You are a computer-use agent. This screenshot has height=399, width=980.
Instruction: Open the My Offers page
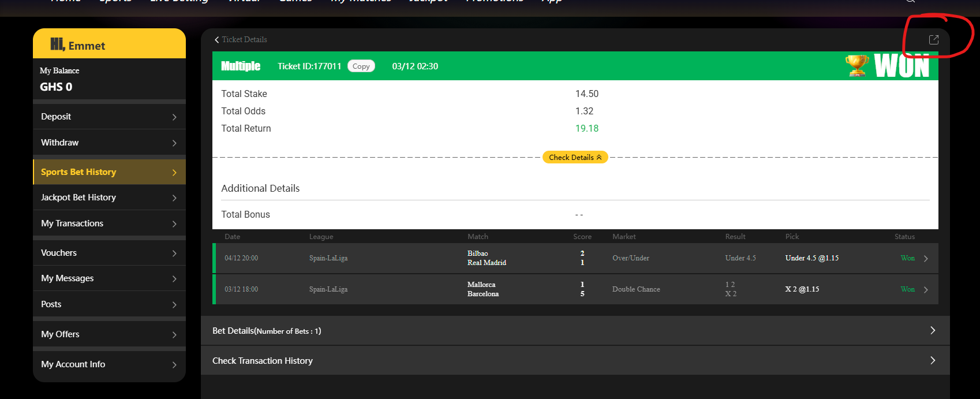(61, 334)
